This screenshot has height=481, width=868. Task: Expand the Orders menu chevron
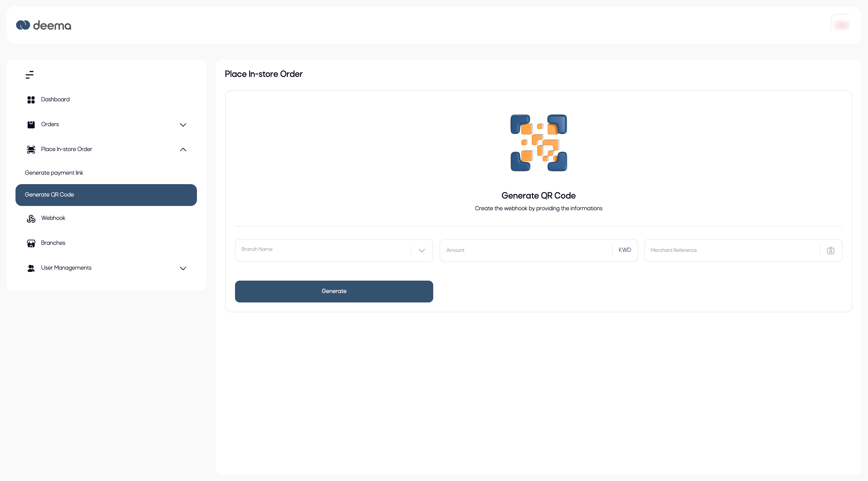click(x=183, y=125)
